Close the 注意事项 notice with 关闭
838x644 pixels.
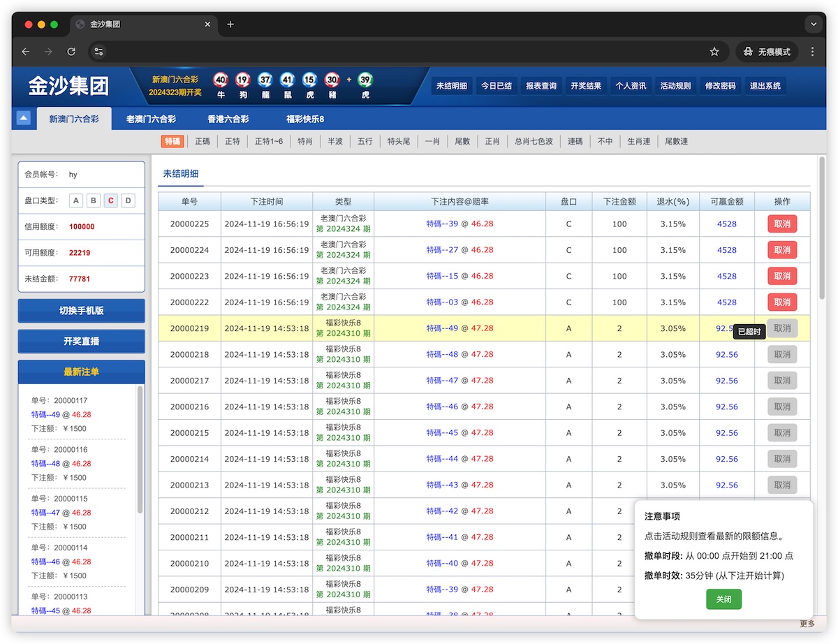[723, 599]
